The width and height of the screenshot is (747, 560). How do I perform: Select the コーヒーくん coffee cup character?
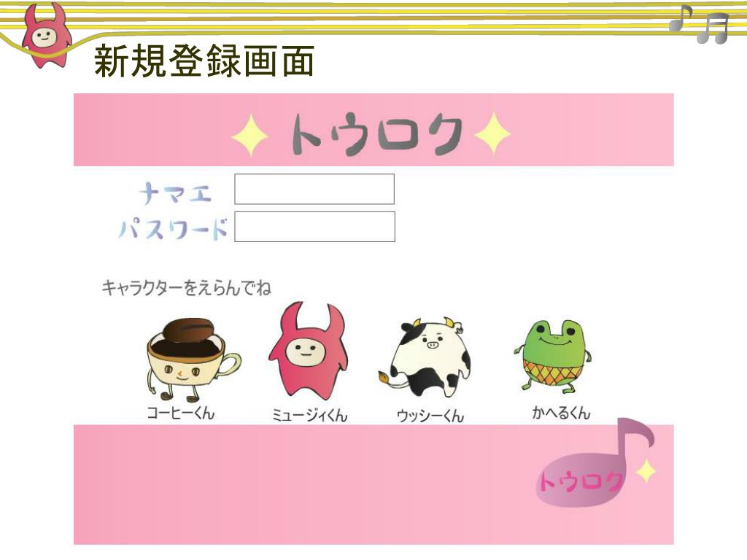pyautogui.click(x=193, y=359)
